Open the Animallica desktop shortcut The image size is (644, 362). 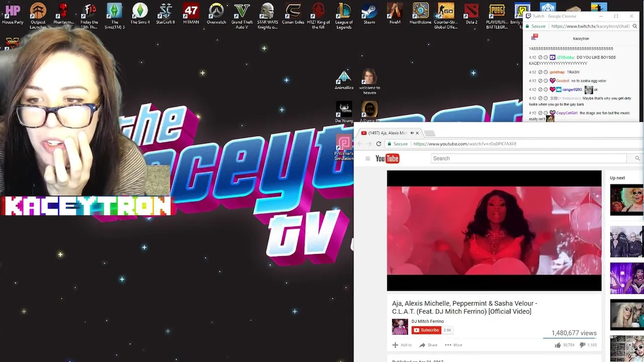coord(344,80)
